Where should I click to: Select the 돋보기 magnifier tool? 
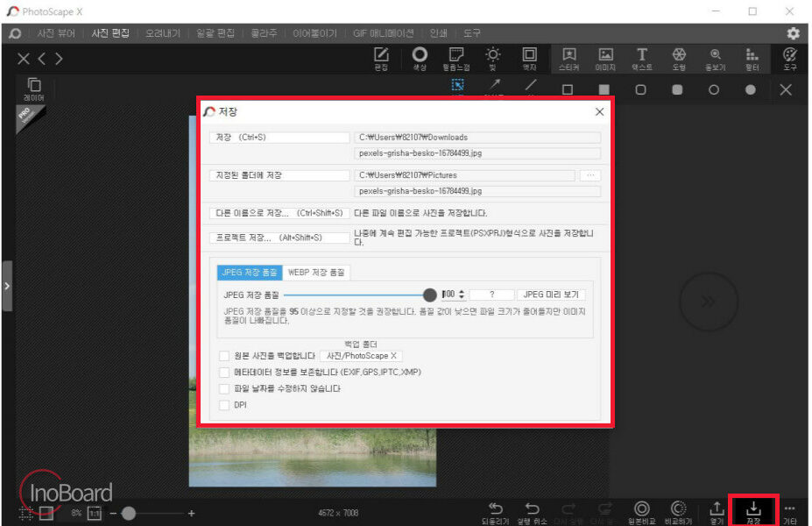(715, 59)
